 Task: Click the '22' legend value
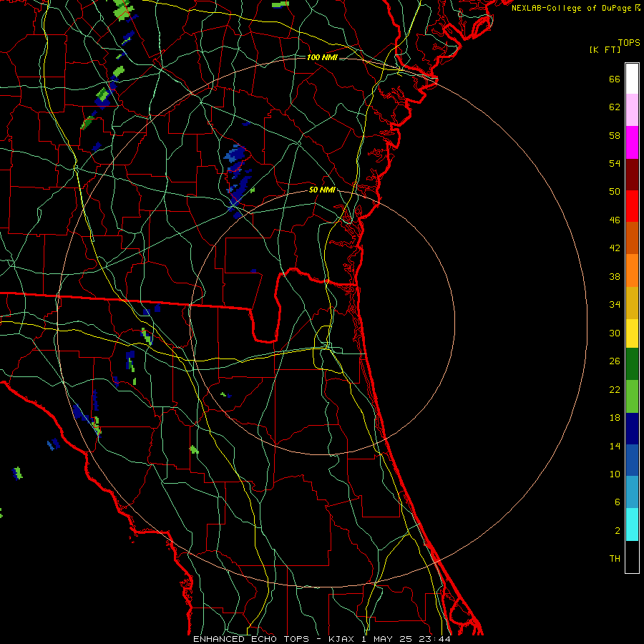(x=615, y=389)
